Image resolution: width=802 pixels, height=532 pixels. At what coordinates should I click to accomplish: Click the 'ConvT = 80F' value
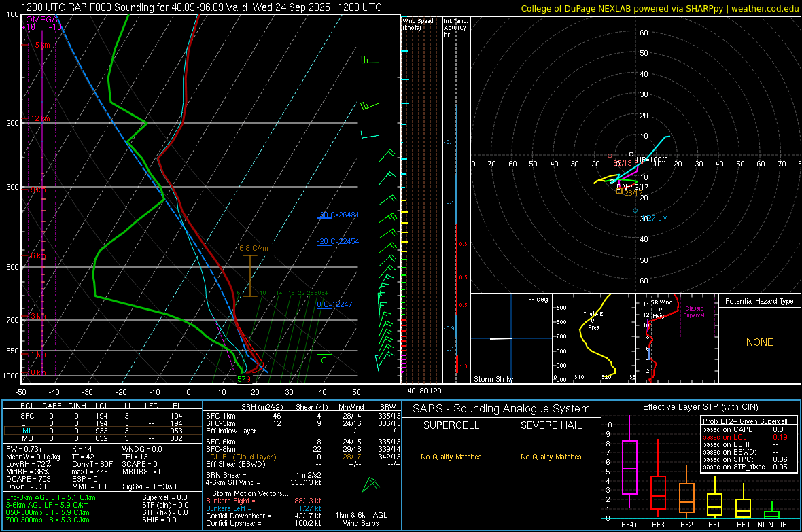tap(92, 464)
